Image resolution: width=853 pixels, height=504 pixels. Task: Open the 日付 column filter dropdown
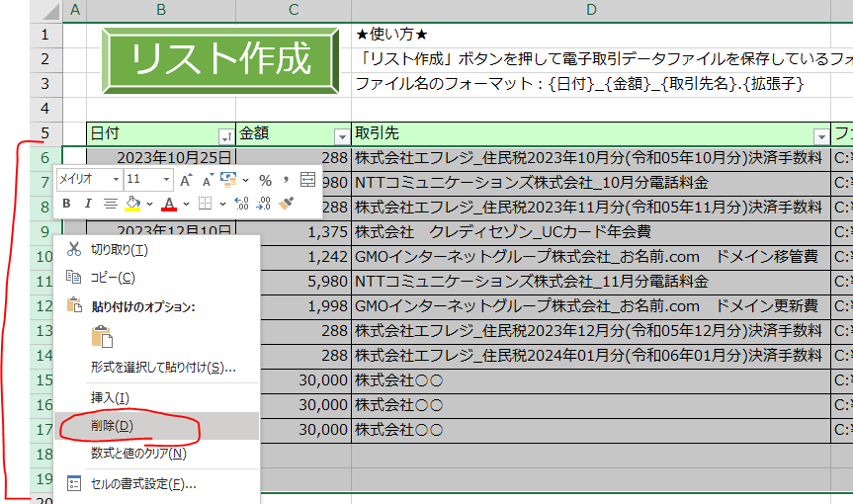226,136
